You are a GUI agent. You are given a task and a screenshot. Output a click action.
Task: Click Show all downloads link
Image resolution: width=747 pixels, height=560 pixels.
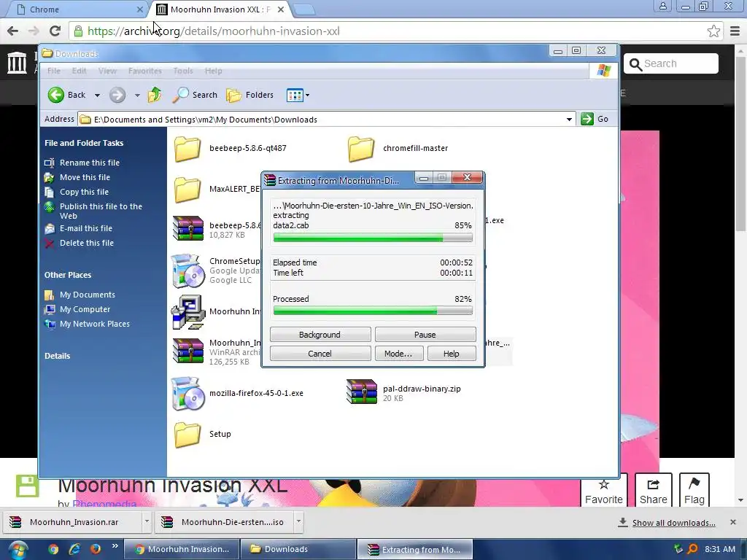[673, 523]
